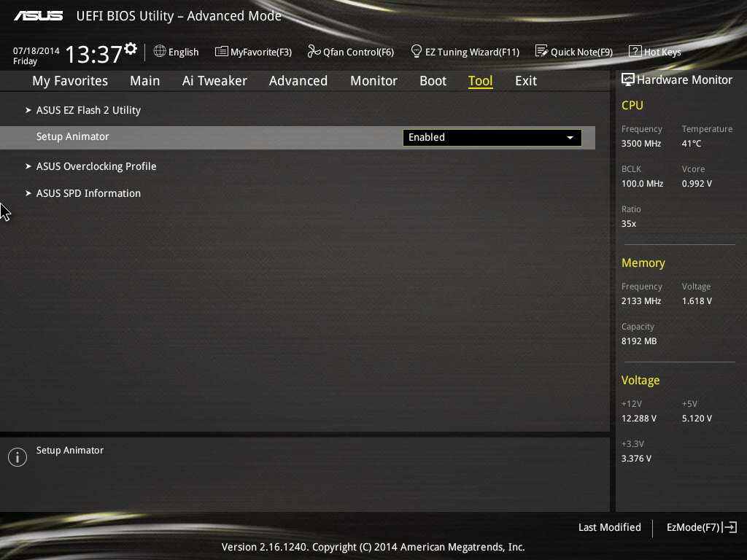Click CPU ratio value 35x

629,223
